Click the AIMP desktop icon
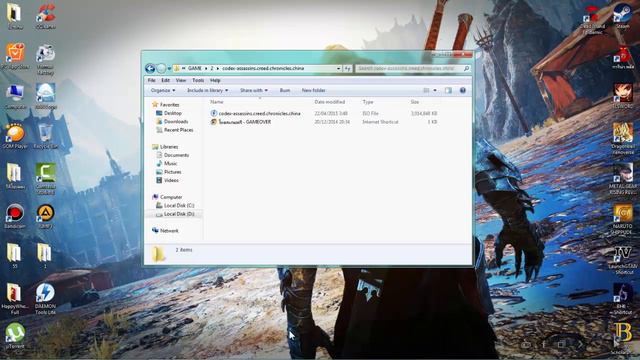Screen dimensions: 640x360 point(45,216)
